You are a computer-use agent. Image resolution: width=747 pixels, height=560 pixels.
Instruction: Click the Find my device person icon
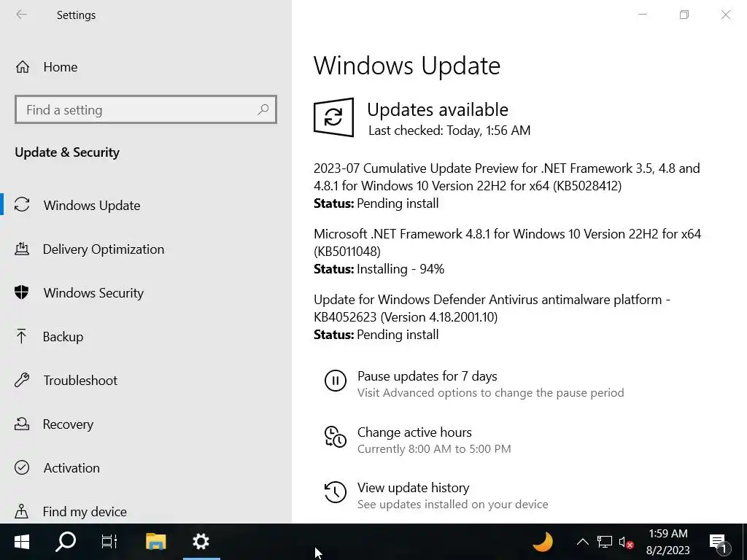coord(21,511)
